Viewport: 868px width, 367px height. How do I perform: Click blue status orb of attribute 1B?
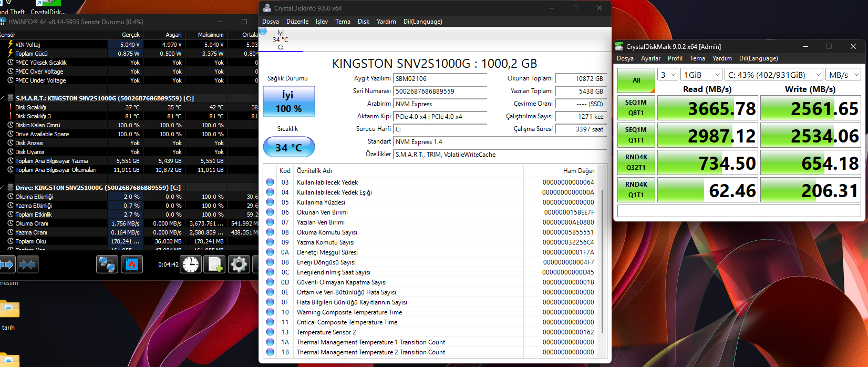270,352
